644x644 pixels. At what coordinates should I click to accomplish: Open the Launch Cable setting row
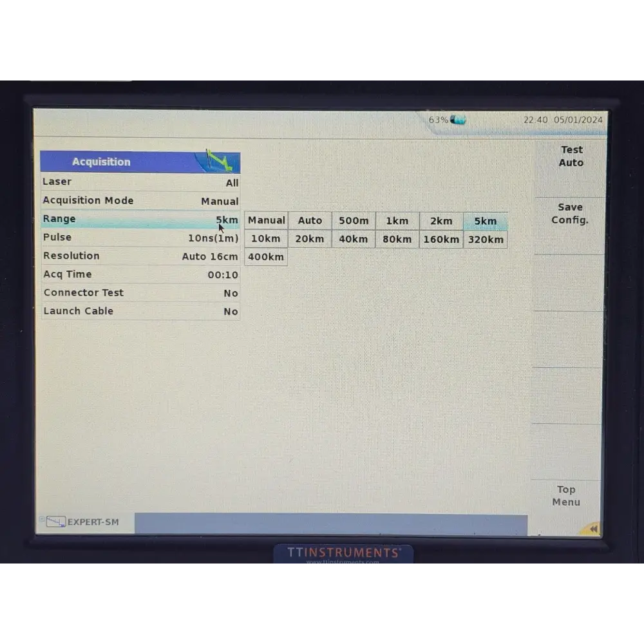pyautogui.click(x=140, y=311)
